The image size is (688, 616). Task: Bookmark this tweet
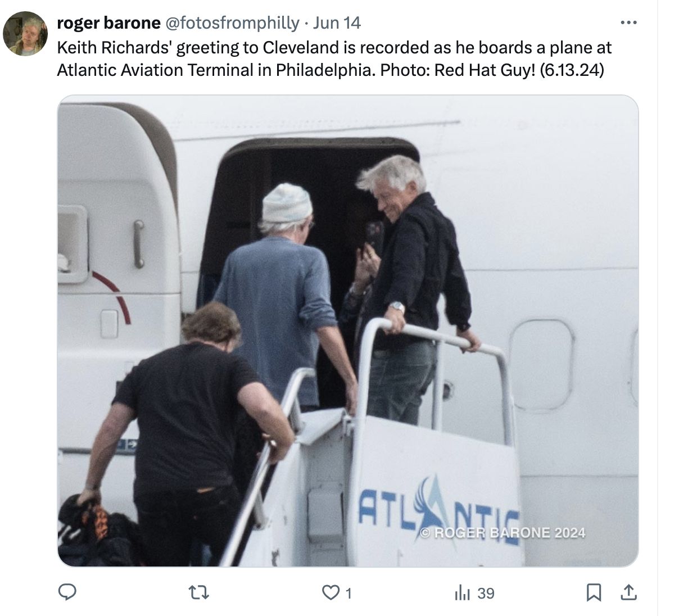coord(594,592)
